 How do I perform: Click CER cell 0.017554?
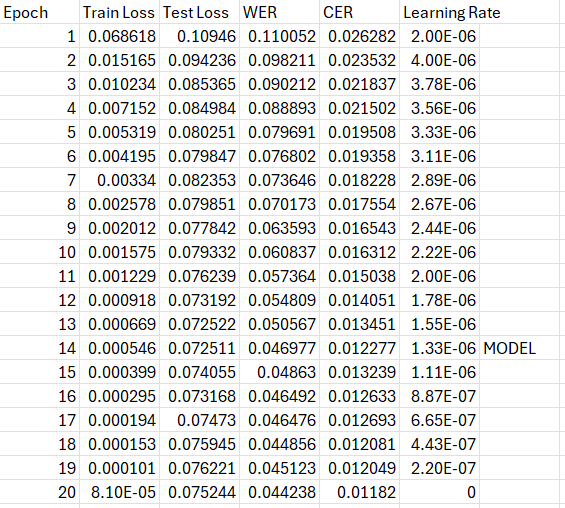359,204
